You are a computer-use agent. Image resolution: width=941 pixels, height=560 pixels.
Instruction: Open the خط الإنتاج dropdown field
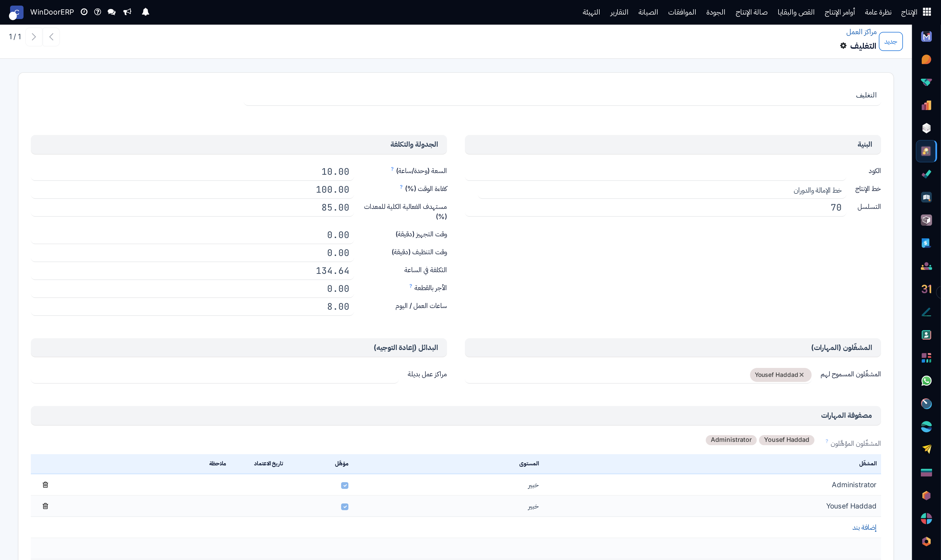click(662, 190)
